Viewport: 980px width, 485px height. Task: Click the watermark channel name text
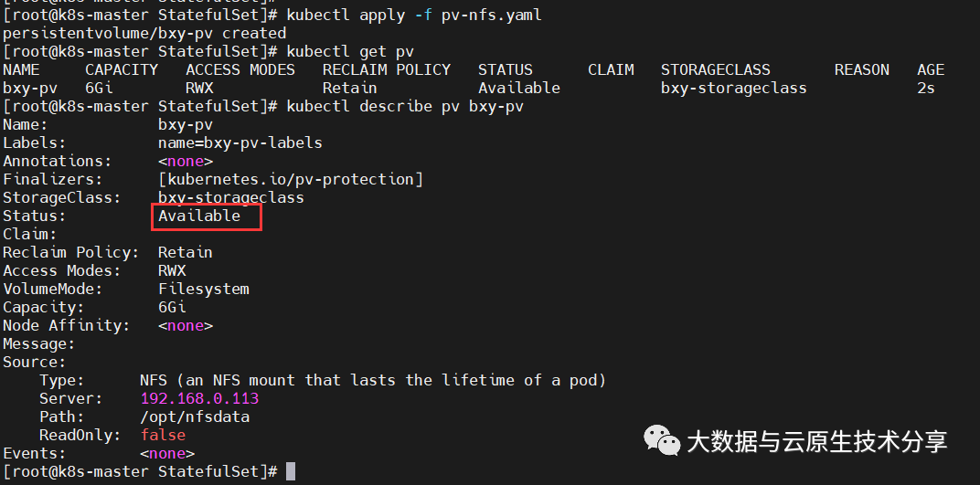[x=816, y=442]
